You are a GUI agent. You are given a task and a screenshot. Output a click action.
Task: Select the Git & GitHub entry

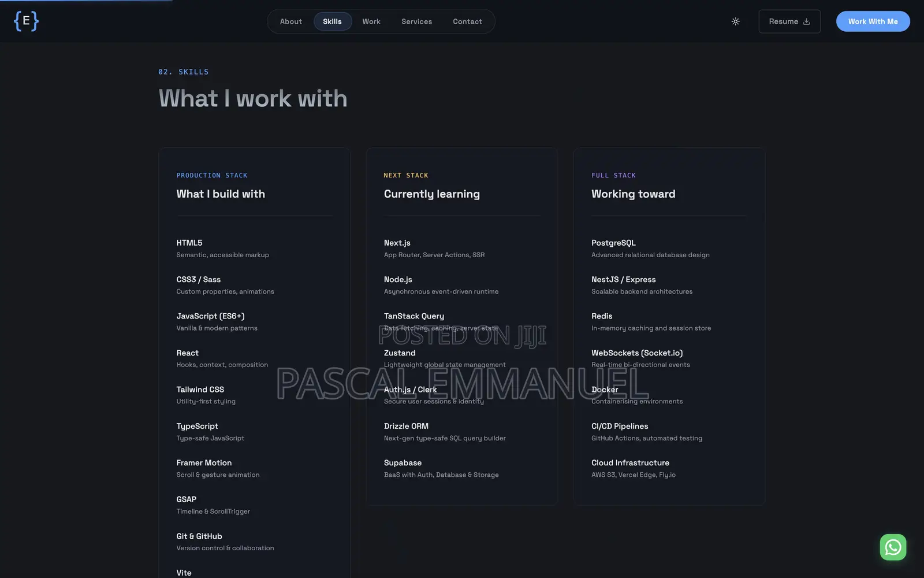pyautogui.click(x=199, y=536)
